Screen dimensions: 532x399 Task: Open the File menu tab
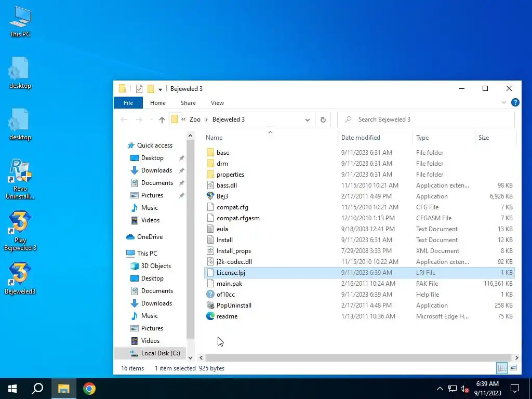click(128, 103)
